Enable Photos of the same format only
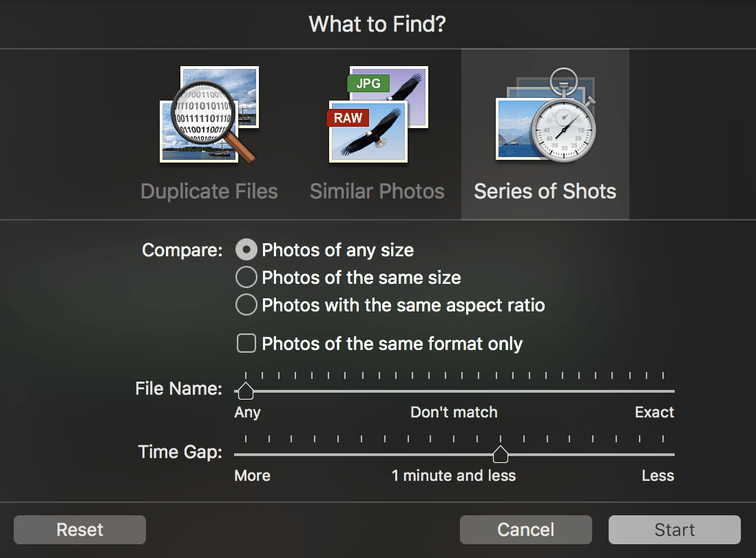This screenshot has width=756, height=558. (246, 343)
